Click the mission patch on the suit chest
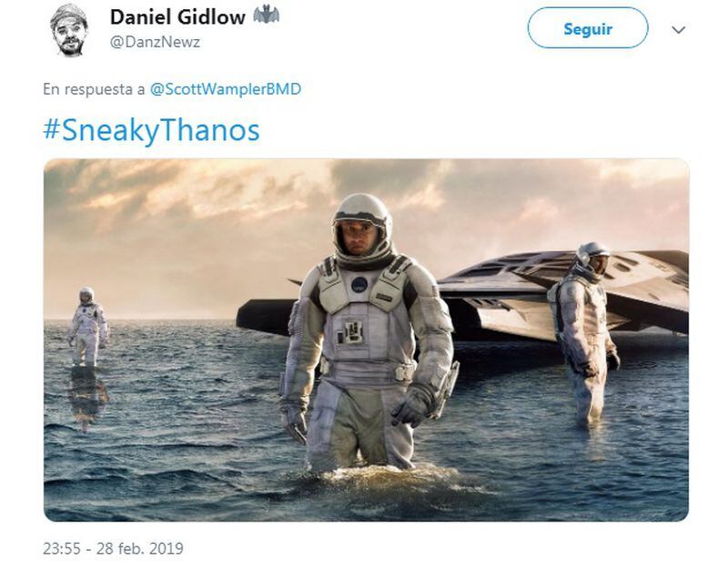Image resolution: width=728 pixels, height=561 pixels. pos(359,284)
